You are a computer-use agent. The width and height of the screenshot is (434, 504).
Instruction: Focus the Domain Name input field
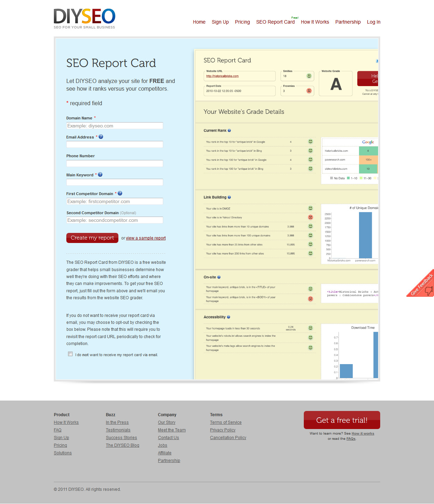[x=115, y=126]
